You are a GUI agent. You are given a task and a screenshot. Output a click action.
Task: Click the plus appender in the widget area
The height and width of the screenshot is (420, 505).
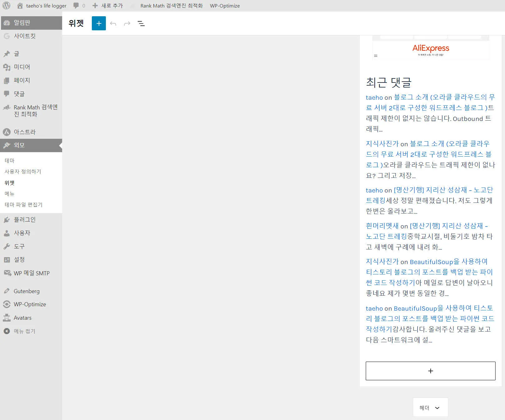click(x=430, y=371)
